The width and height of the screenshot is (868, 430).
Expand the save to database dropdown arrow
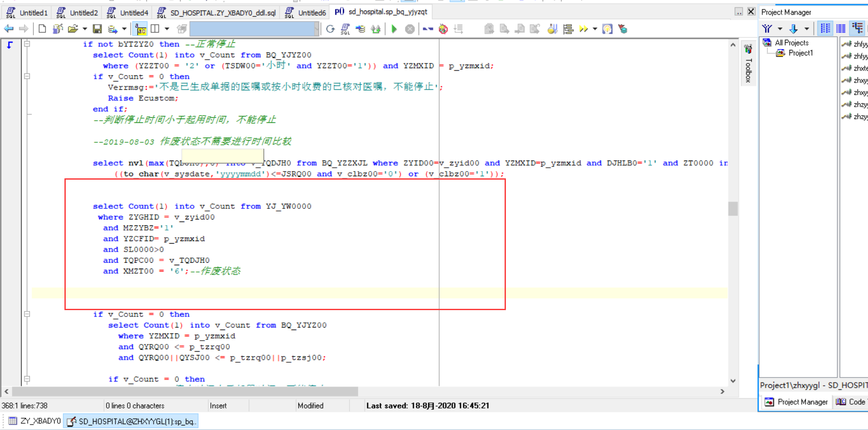pyautogui.click(x=124, y=29)
